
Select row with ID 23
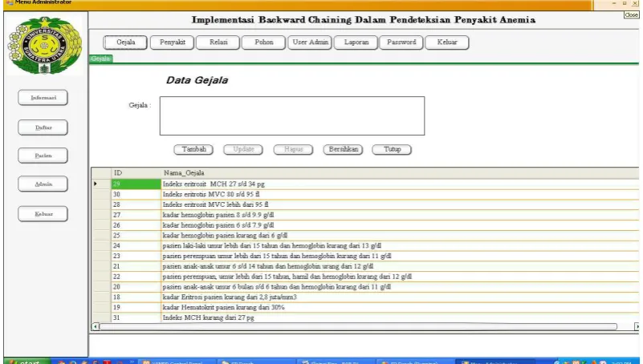[365, 256]
